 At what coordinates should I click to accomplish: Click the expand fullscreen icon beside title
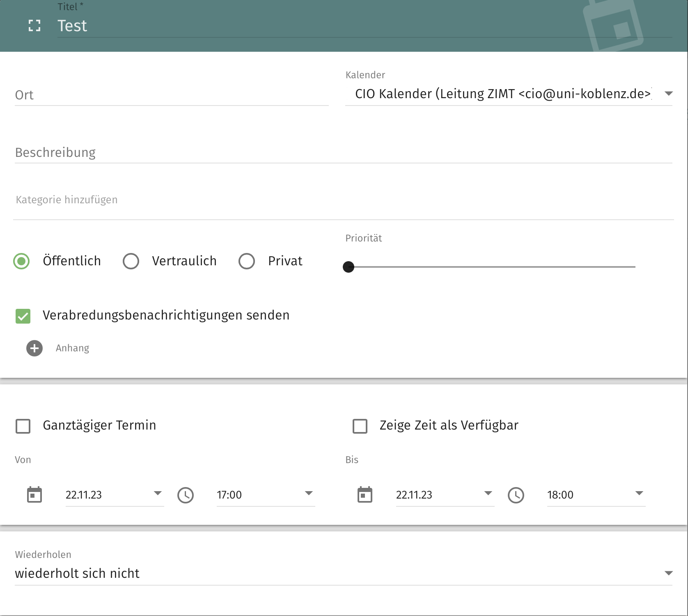(34, 26)
